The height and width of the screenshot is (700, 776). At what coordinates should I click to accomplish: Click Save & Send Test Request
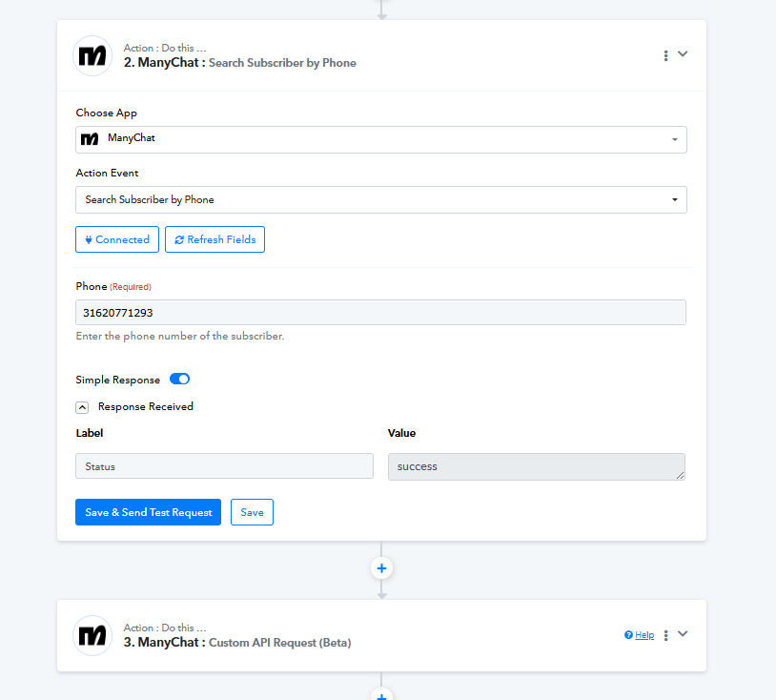pyautogui.click(x=149, y=512)
